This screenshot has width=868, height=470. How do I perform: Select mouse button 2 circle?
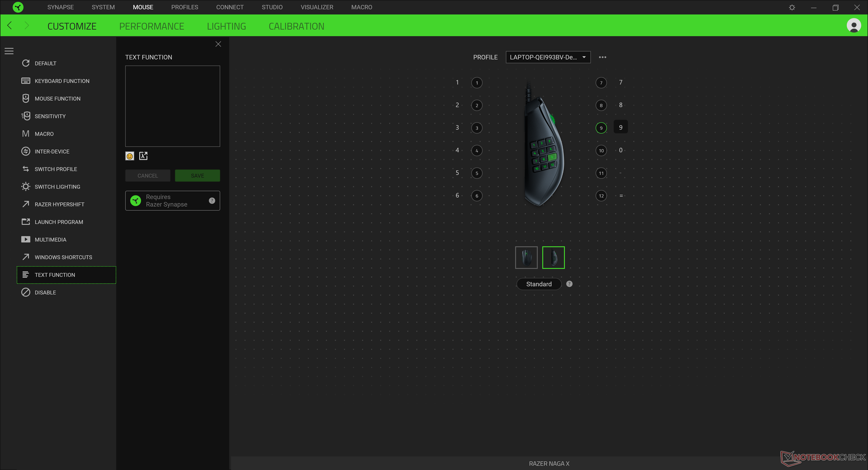(x=476, y=105)
